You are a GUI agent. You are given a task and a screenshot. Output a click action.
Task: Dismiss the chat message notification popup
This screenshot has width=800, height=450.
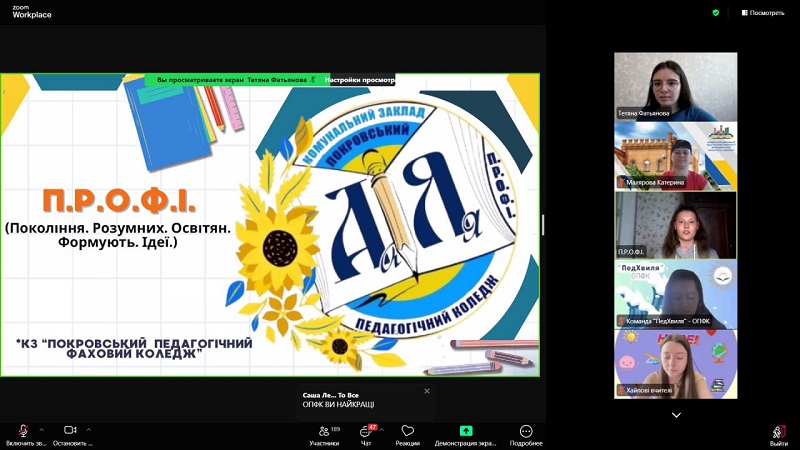coord(427,391)
